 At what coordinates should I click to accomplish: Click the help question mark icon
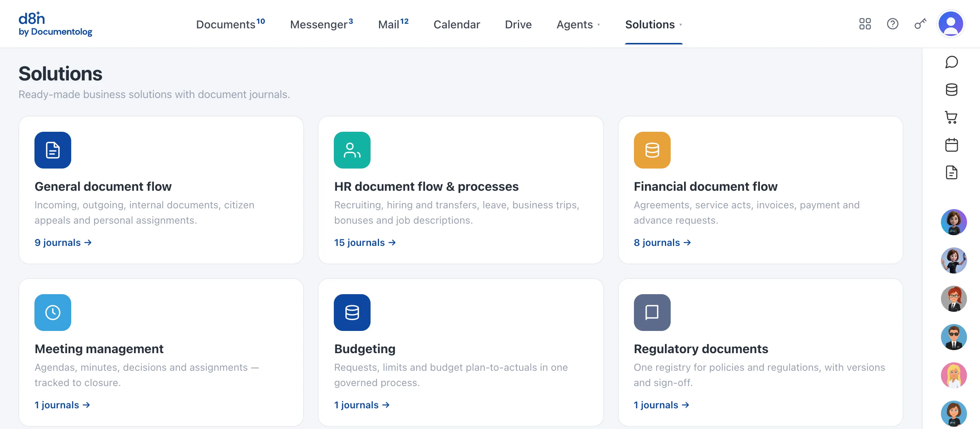[x=892, y=24]
